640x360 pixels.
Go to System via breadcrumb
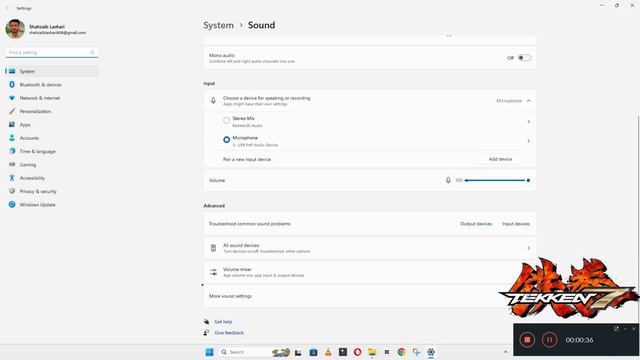(218, 25)
